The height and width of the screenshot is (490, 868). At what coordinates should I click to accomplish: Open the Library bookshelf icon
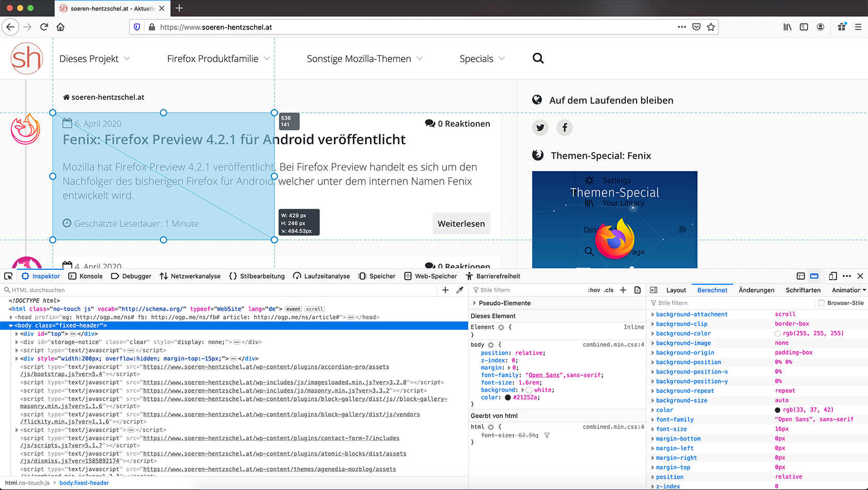[x=787, y=27]
